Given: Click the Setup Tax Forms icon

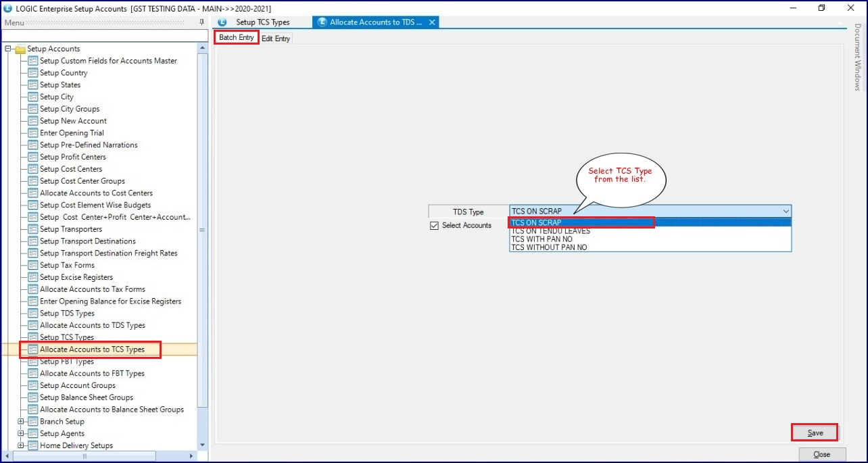Looking at the screenshot, I should pyautogui.click(x=33, y=265).
